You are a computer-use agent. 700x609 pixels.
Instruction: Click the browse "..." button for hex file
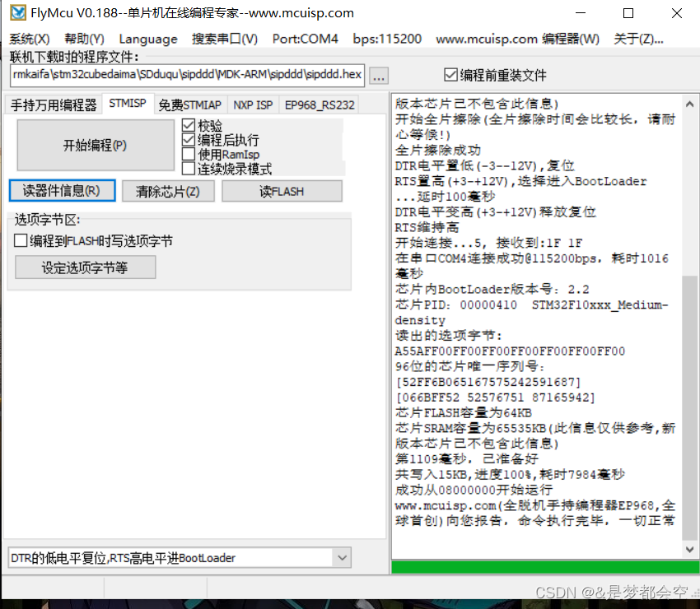pos(379,75)
